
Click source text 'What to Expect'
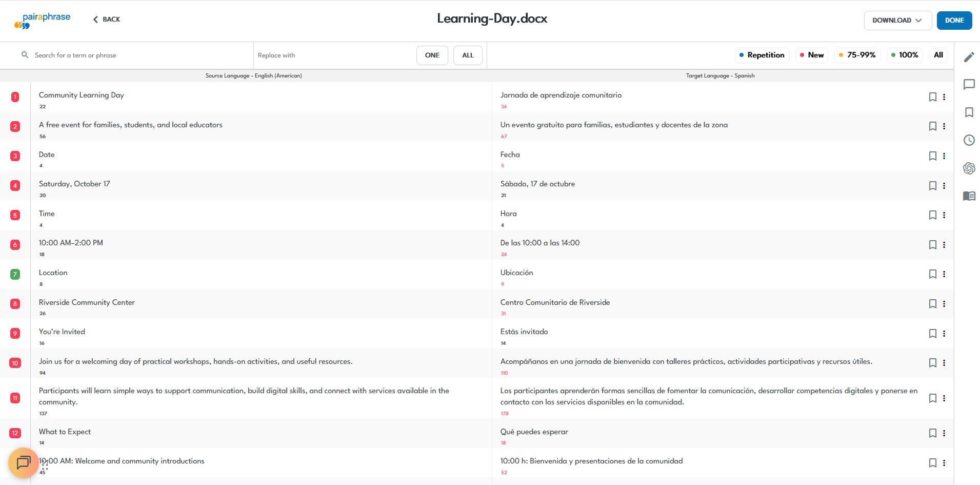coord(65,432)
